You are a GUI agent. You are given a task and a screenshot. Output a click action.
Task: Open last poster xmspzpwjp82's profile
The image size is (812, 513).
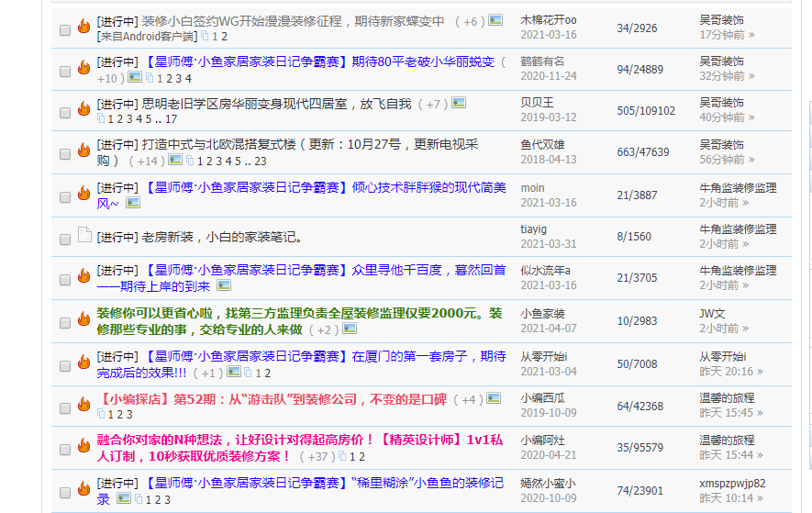coord(731,483)
